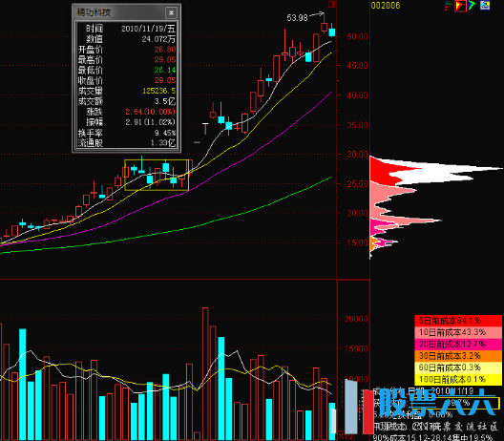Click the 换手率 row in info popup
The height and width of the screenshot is (441, 504).
pos(127,133)
